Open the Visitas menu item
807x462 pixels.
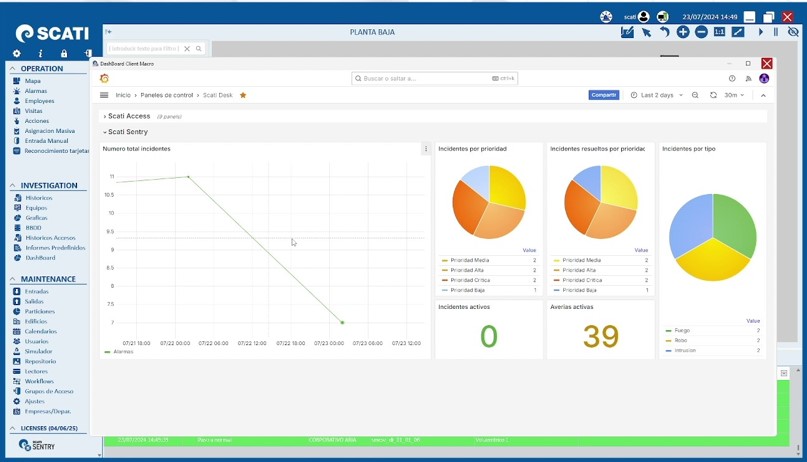33,111
